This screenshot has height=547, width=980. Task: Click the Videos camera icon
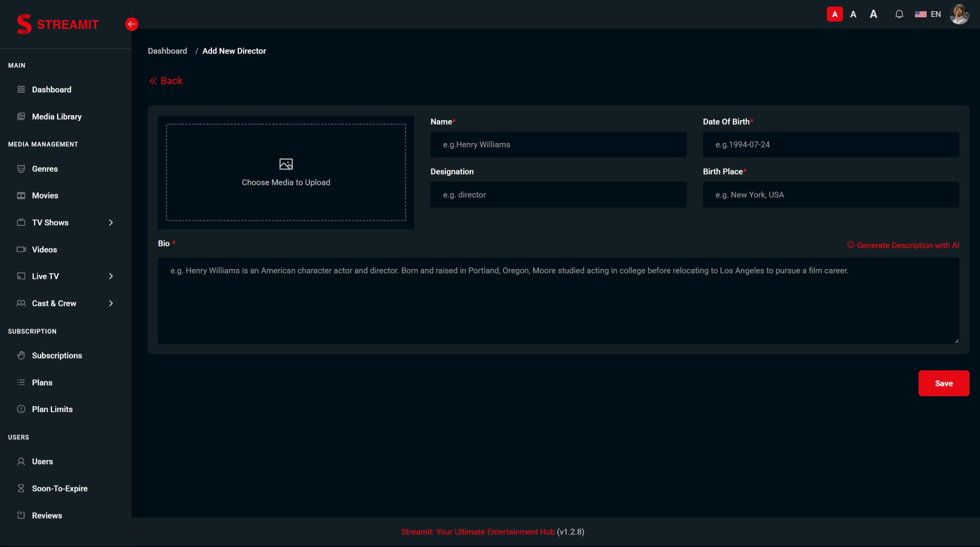click(21, 249)
